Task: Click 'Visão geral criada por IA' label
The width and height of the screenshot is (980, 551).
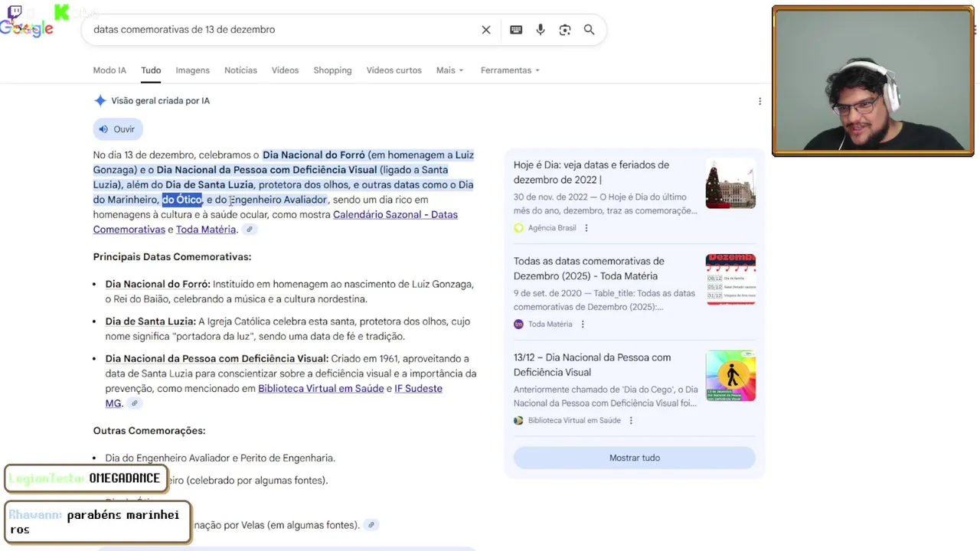Action: [x=160, y=101]
